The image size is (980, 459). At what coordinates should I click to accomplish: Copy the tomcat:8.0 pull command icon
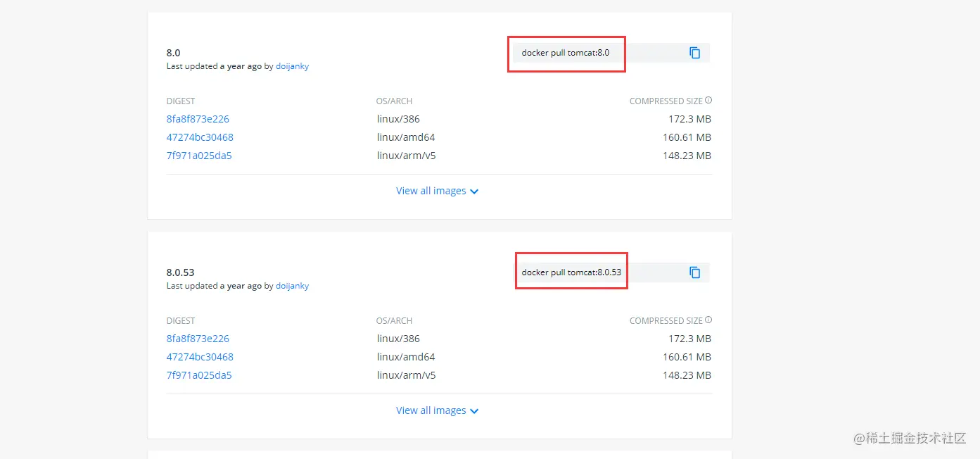[x=694, y=53]
